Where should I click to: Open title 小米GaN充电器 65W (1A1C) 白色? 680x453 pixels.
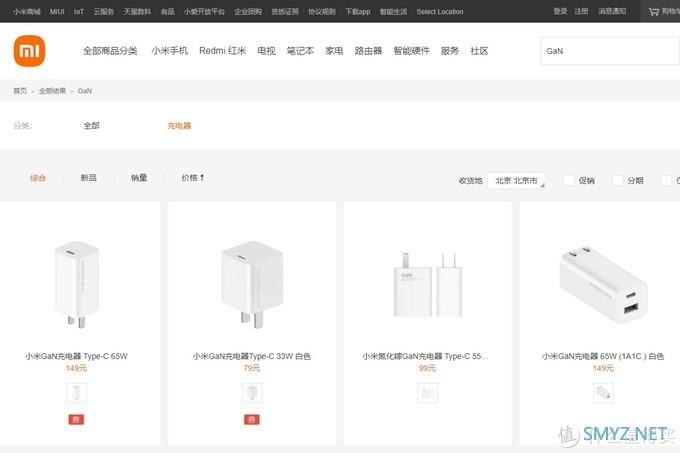pos(603,356)
